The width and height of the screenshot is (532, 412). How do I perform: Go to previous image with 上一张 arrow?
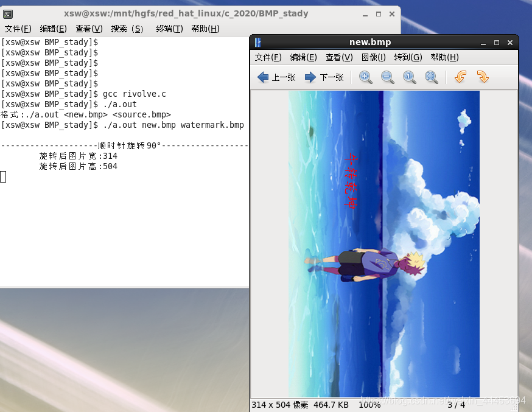(276, 77)
